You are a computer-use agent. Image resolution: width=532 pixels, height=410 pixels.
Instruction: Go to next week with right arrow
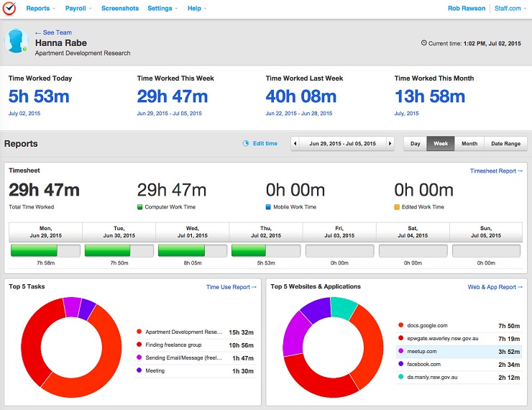coord(390,144)
